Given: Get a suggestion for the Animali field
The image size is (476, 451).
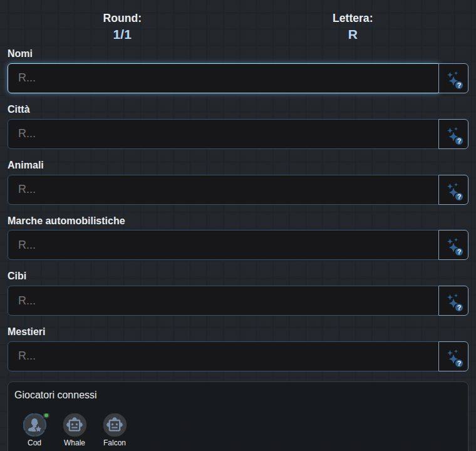Looking at the screenshot, I should click(x=453, y=190).
